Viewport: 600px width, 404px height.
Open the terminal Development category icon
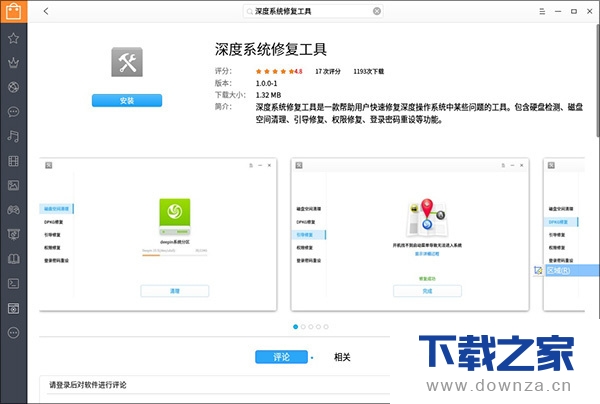point(13,283)
